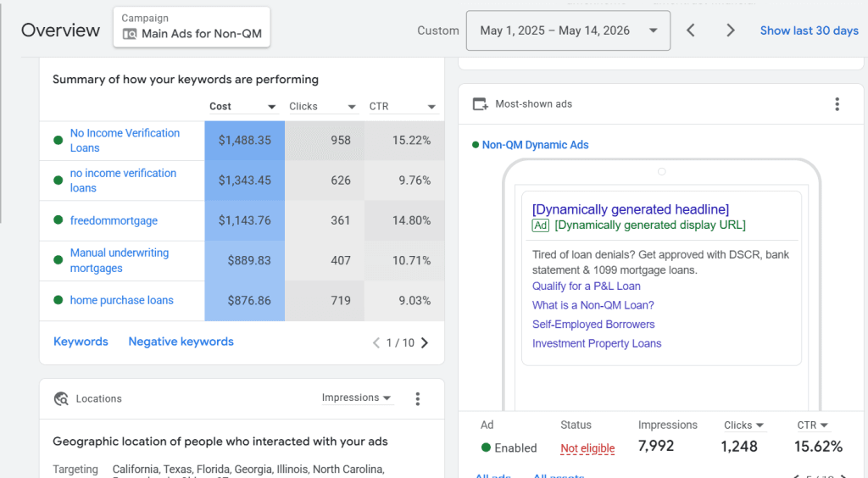868x478 pixels.
Task: Select the 15.22% CTR cell
Action: (404, 141)
